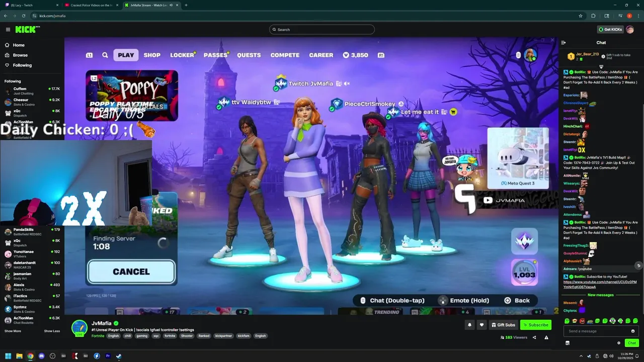
Task: Open user profile avatar in Kick header
Action: tap(630, 30)
